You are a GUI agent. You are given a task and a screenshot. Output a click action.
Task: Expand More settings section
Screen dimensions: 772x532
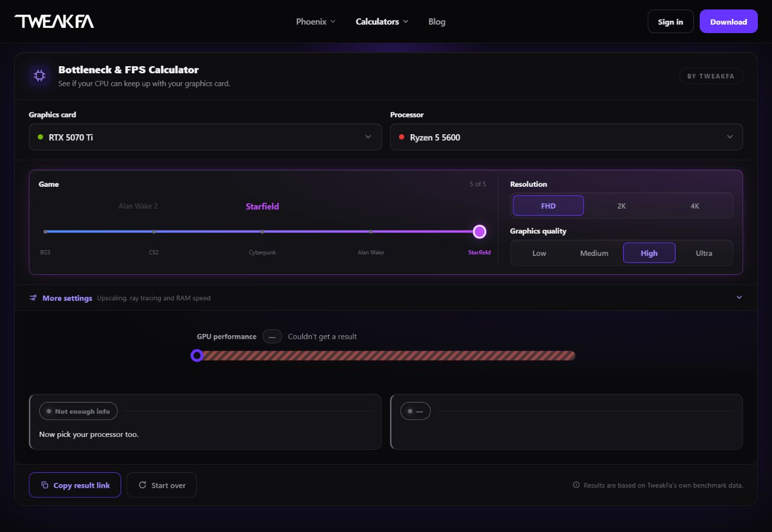point(386,298)
